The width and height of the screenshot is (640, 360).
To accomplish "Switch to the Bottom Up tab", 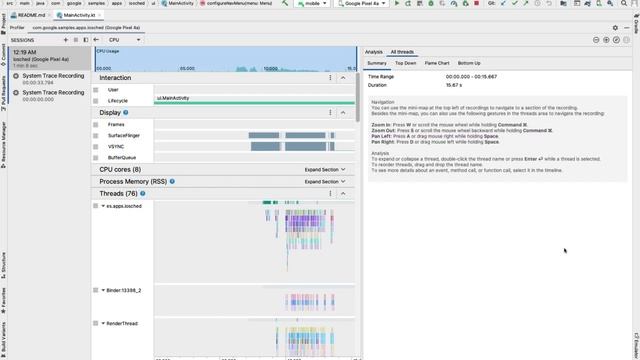I will coord(469,63).
